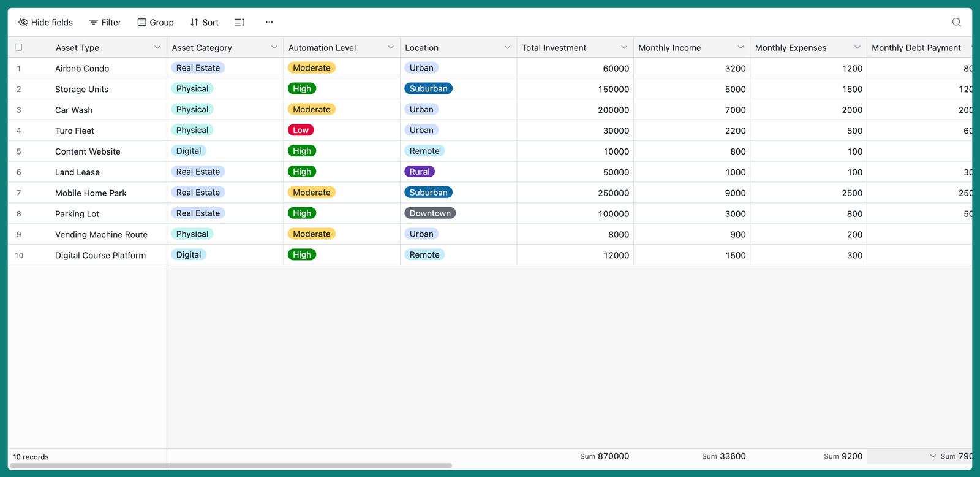Click the search magnifier icon
The height and width of the screenshot is (477, 980).
tap(956, 22)
